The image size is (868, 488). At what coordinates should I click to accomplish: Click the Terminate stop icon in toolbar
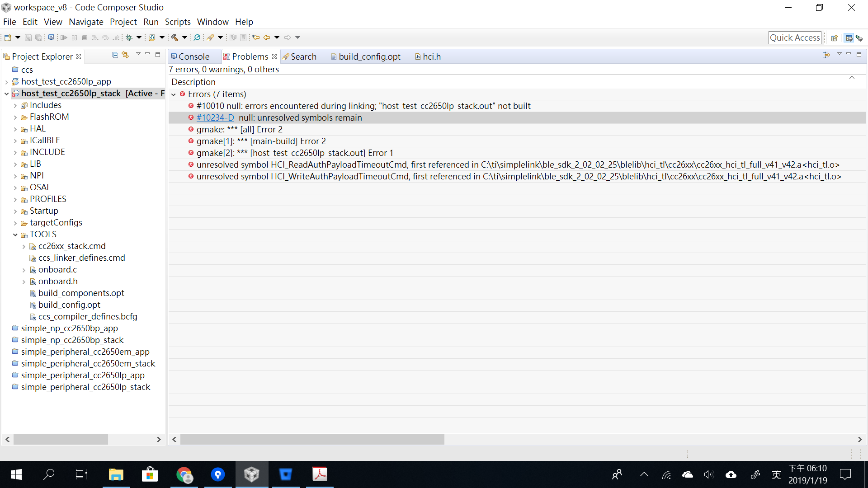(x=85, y=38)
